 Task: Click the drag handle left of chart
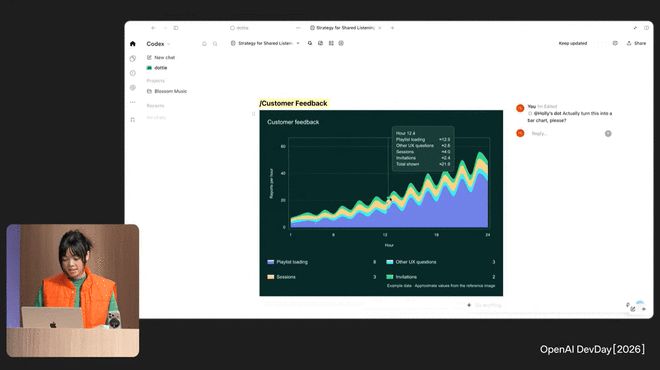[x=253, y=114]
